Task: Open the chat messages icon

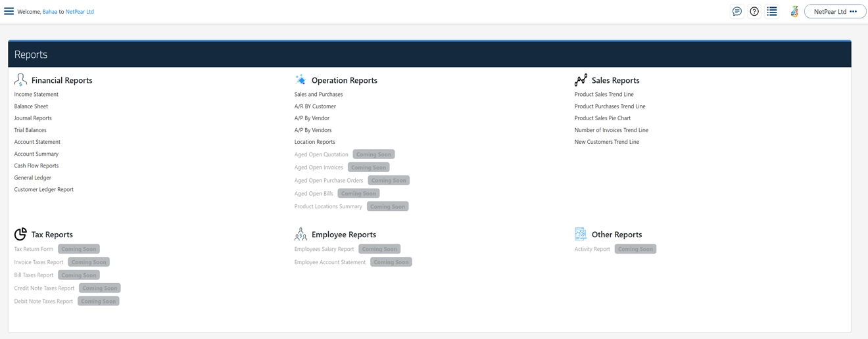Action: [x=736, y=11]
